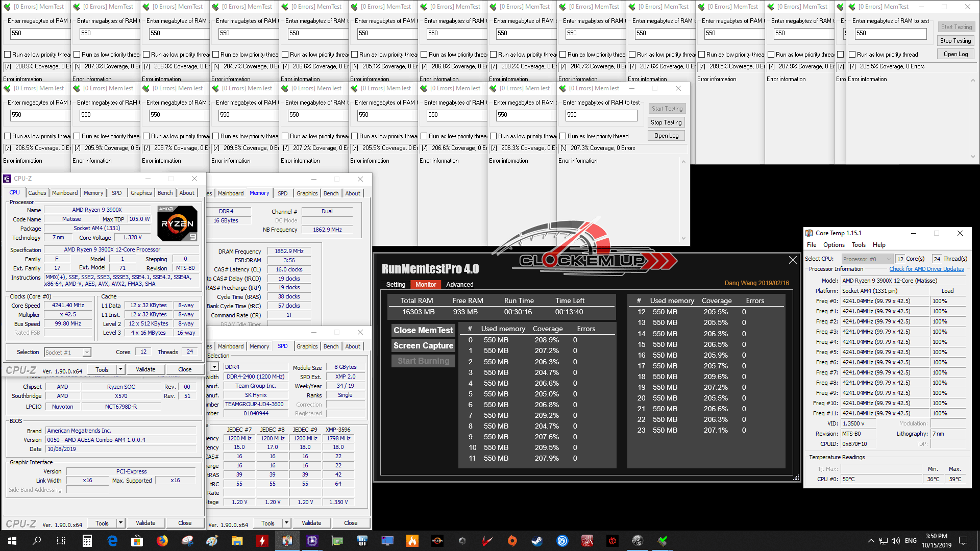Open the Calculator taskbar icon
The image size is (980, 551).
point(87,541)
